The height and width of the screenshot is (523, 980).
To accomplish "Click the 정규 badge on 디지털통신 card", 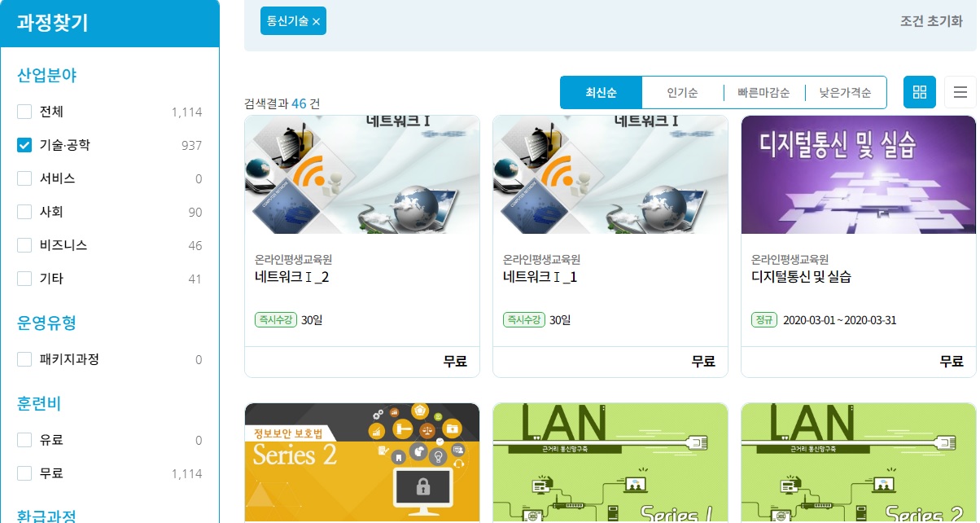I will pos(764,320).
